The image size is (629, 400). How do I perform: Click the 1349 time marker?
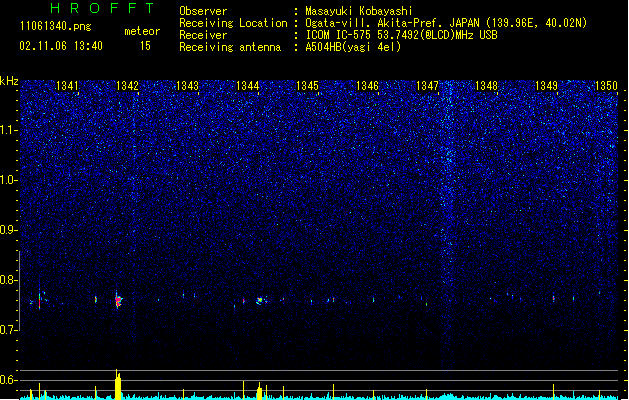point(546,86)
